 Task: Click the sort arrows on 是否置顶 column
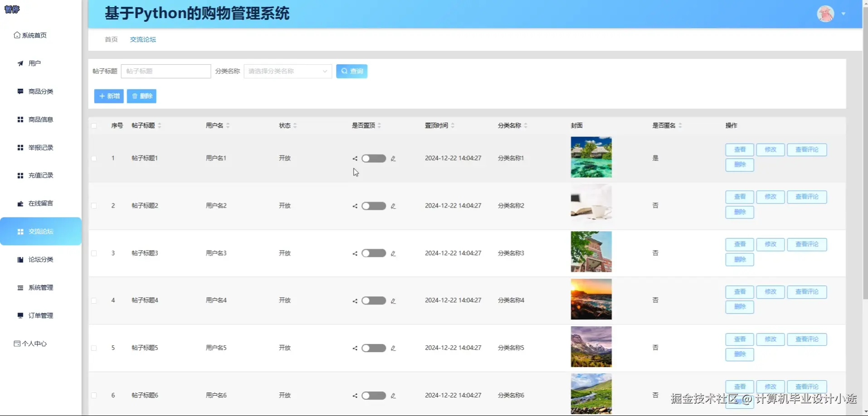(380, 126)
